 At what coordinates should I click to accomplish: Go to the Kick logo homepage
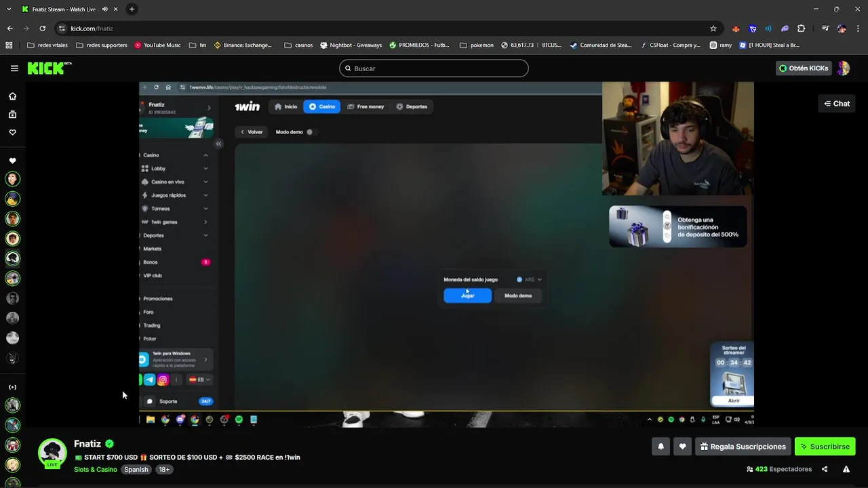pos(50,68)
